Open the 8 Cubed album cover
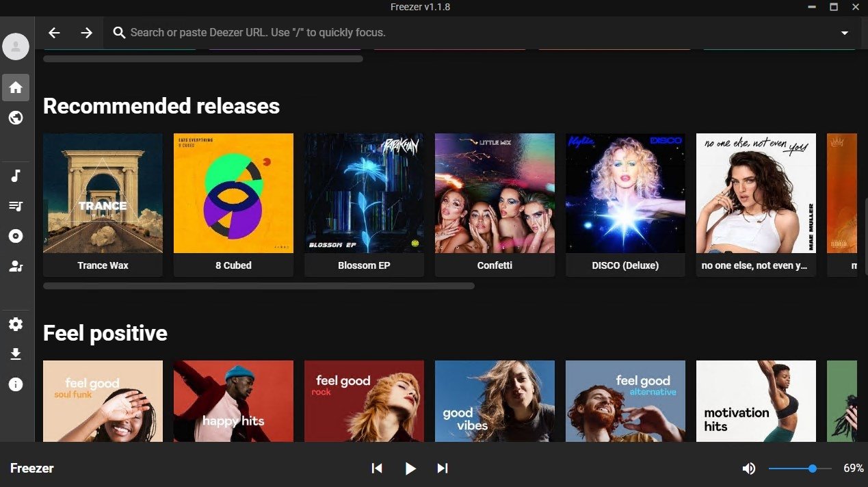Viewport: 868px width, 487px height. point(233,194)
